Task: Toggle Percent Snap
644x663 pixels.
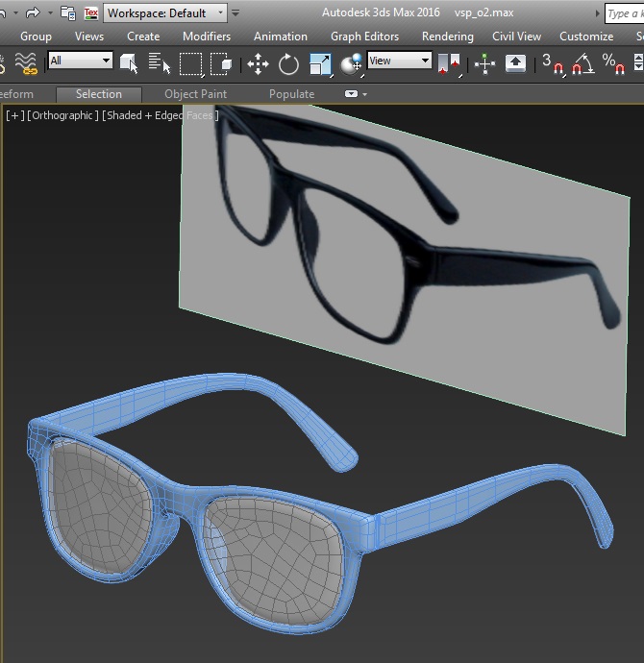Action: (x=612, y=63)
